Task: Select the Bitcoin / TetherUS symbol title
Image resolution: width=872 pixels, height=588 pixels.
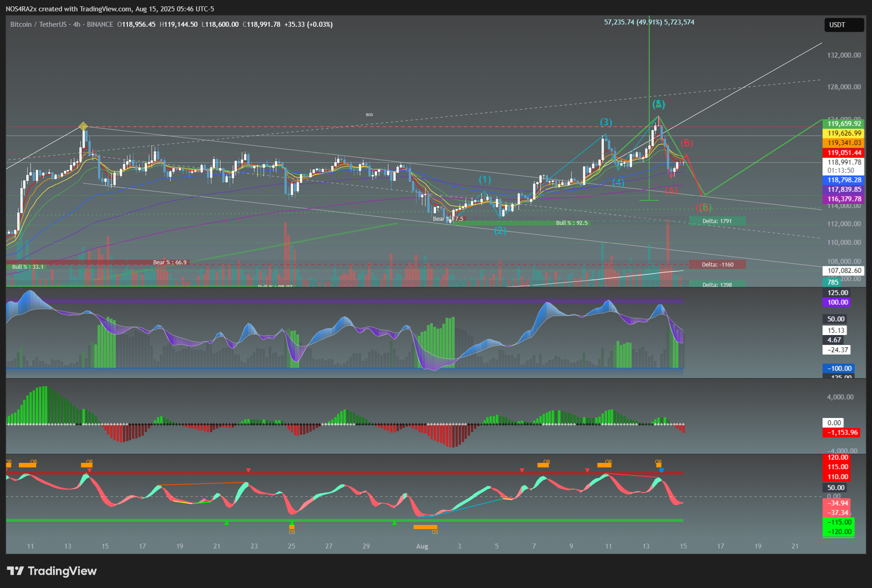Action: click(x=39, y=24)
